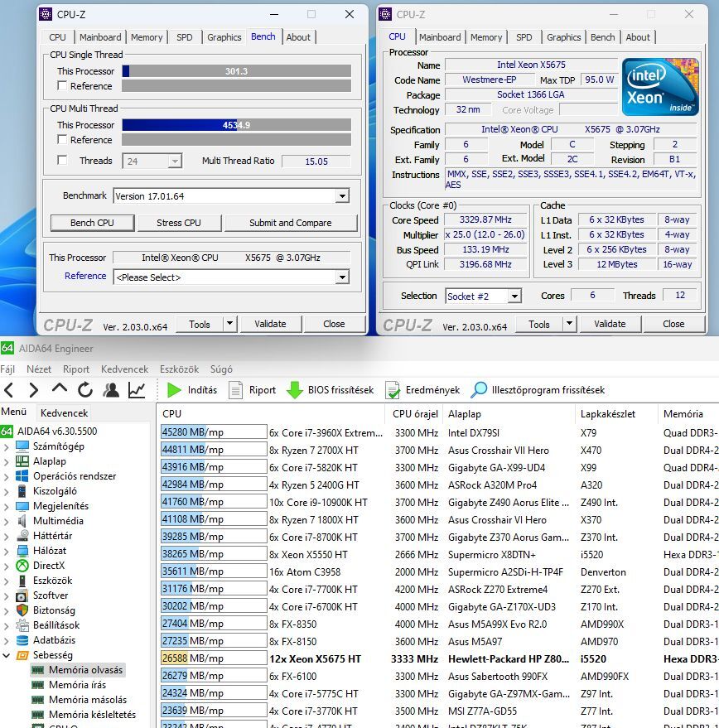Click Tools button in right CPU-Z window

538,324
